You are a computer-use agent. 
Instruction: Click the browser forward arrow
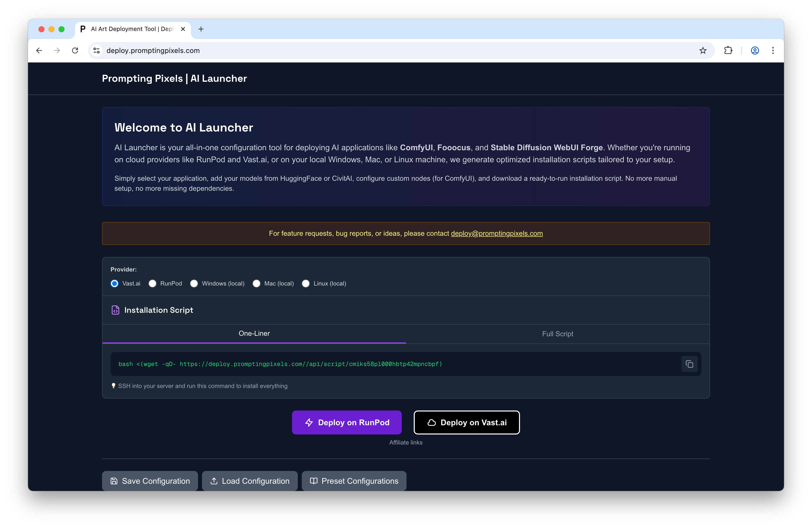click(x=57, y=50)
